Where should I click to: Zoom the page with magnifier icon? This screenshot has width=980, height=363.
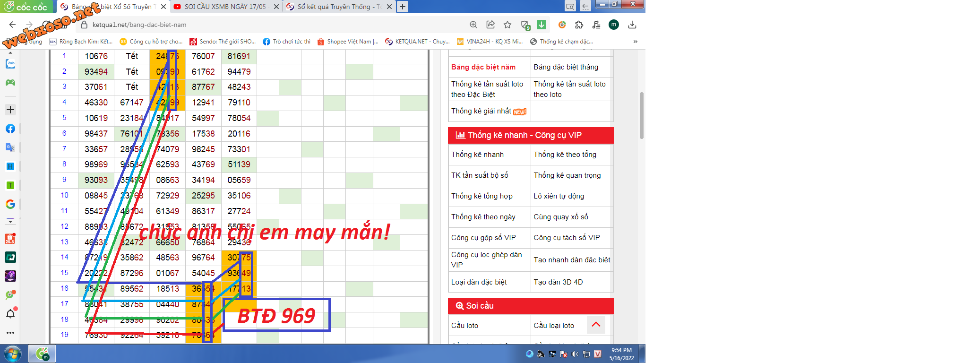coord(473,25)
